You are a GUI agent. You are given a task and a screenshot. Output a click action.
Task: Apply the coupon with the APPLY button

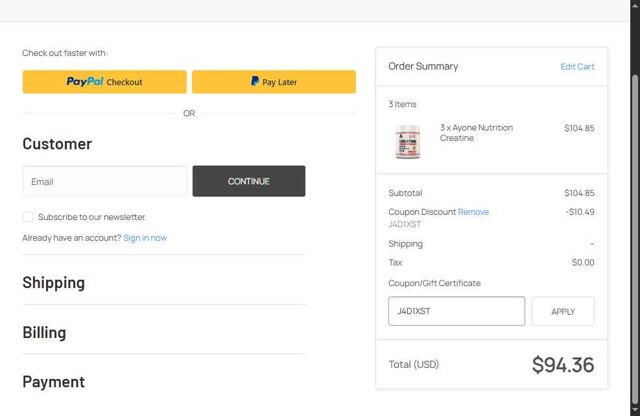(563, 311)
